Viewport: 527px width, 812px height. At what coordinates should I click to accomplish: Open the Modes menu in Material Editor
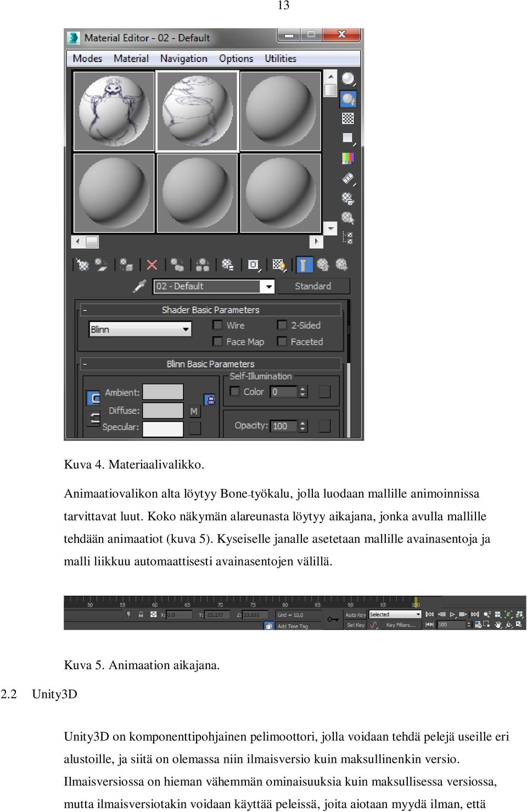point(87,58)
